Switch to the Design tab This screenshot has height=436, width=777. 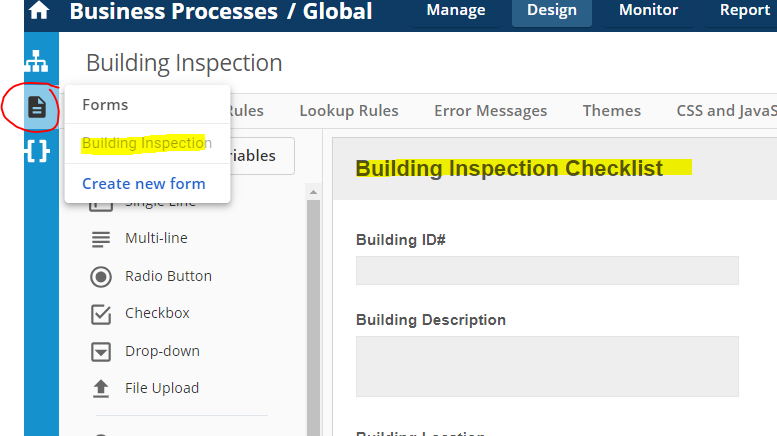[552, 10]
